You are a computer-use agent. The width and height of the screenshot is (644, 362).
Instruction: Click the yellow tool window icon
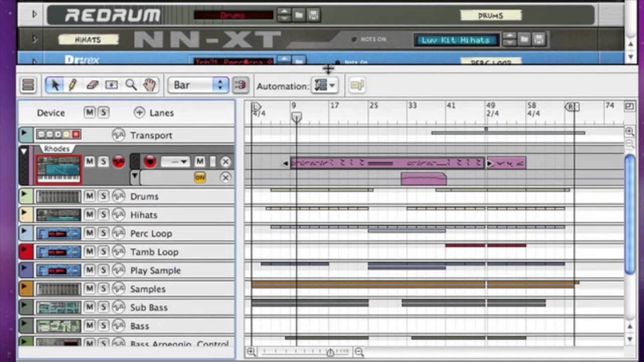(x=357, y=85)
